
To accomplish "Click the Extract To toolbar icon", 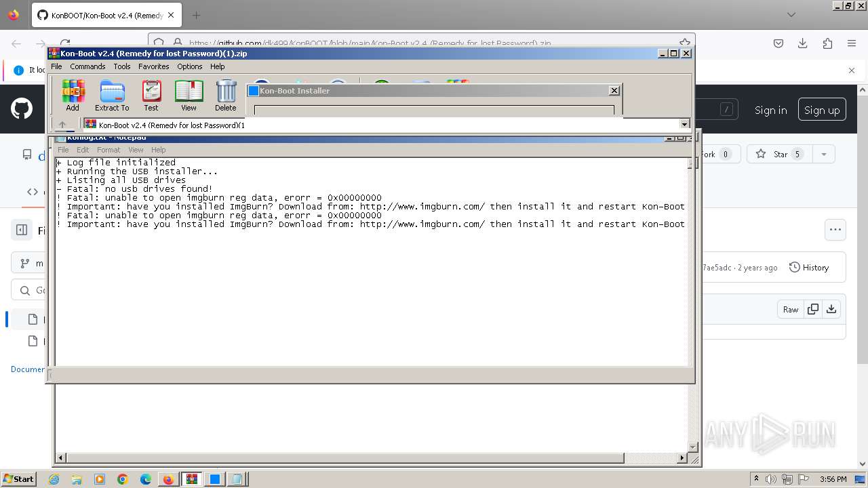I will [112, 96].
